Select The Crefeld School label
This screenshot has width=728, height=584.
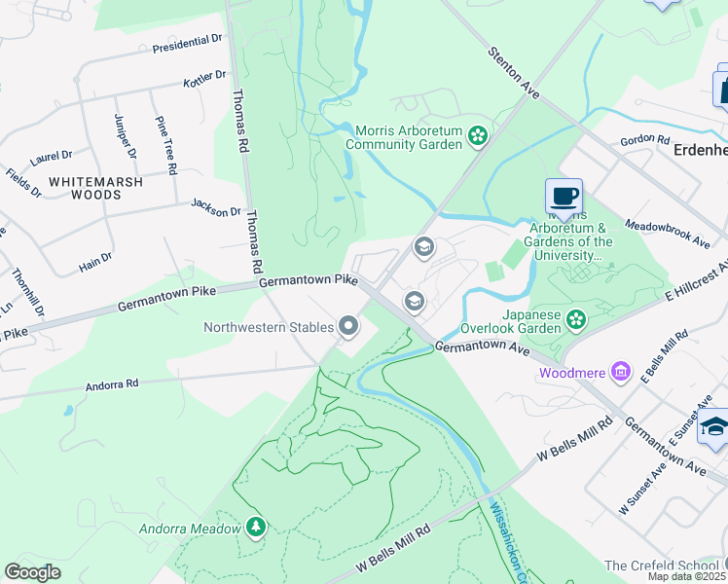pyautogui.click(x=661, y=566)
